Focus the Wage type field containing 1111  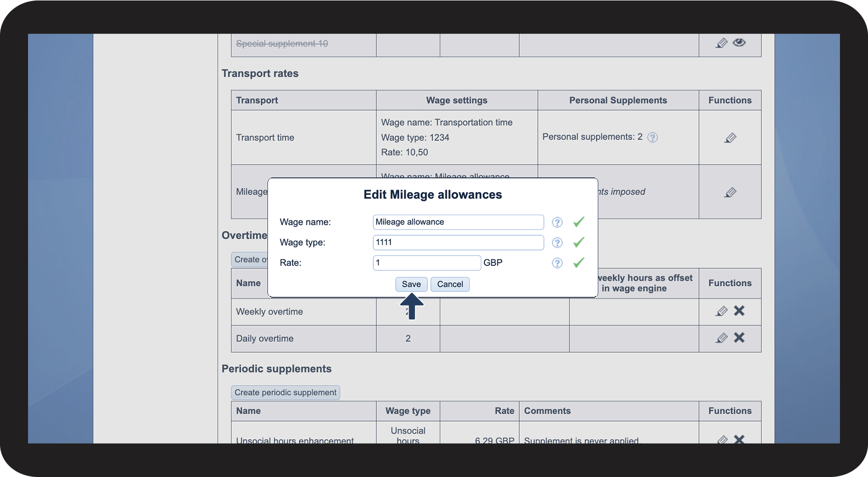458,243
